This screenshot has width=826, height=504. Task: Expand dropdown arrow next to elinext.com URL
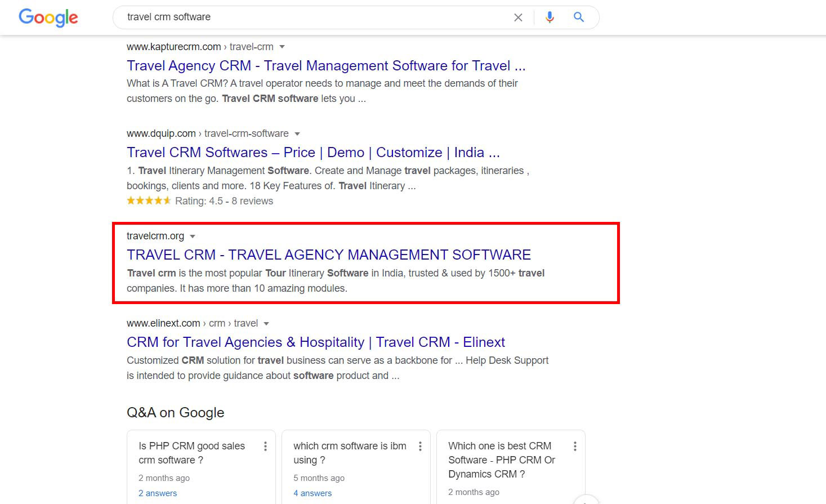click(266, 324)
